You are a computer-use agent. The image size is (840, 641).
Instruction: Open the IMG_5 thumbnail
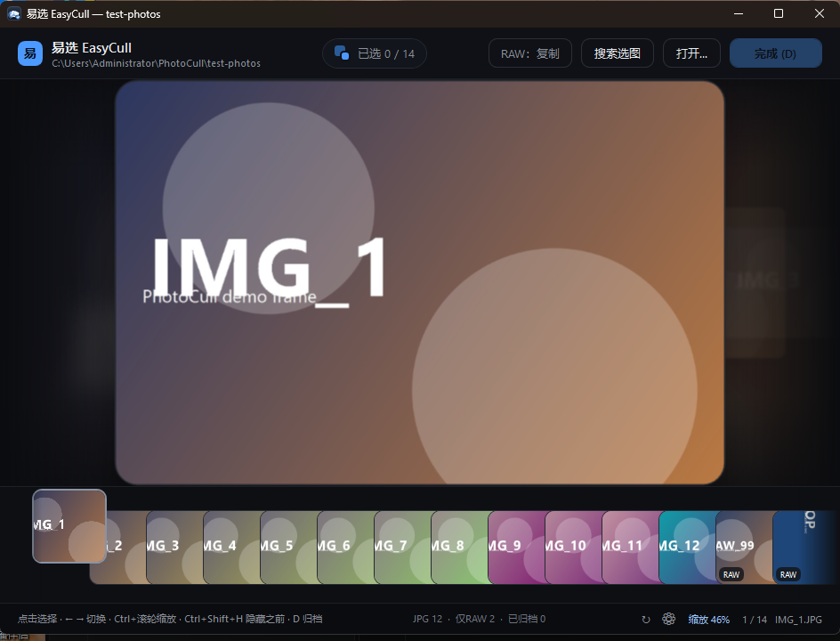pyautogui.click(x=288, y=548)
